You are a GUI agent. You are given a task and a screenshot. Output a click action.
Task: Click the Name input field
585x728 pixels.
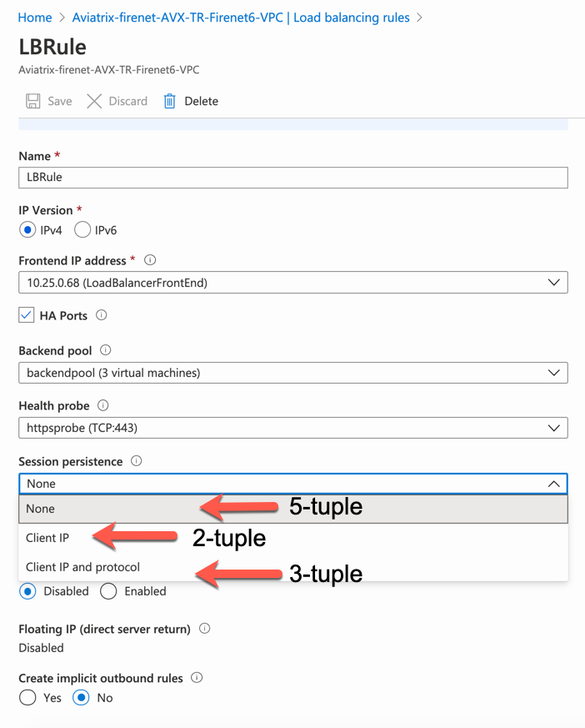[x=292, y=178]
